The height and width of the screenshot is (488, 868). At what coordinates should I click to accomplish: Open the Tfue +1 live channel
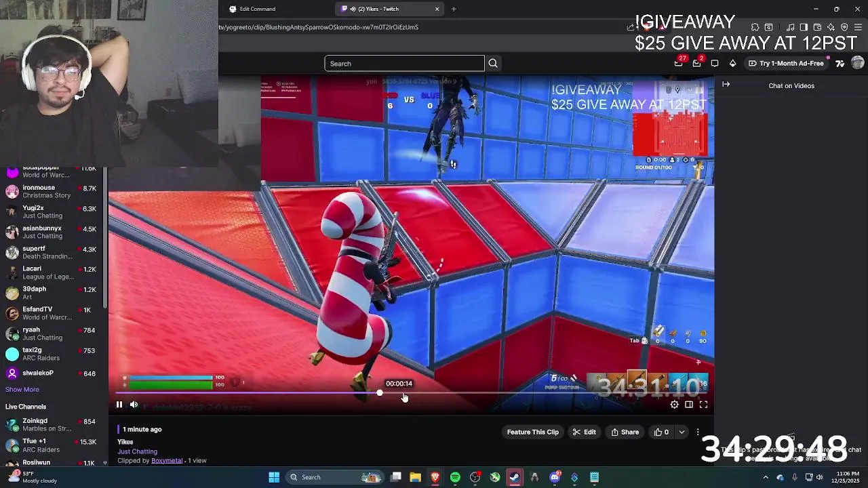click(52, 445)
